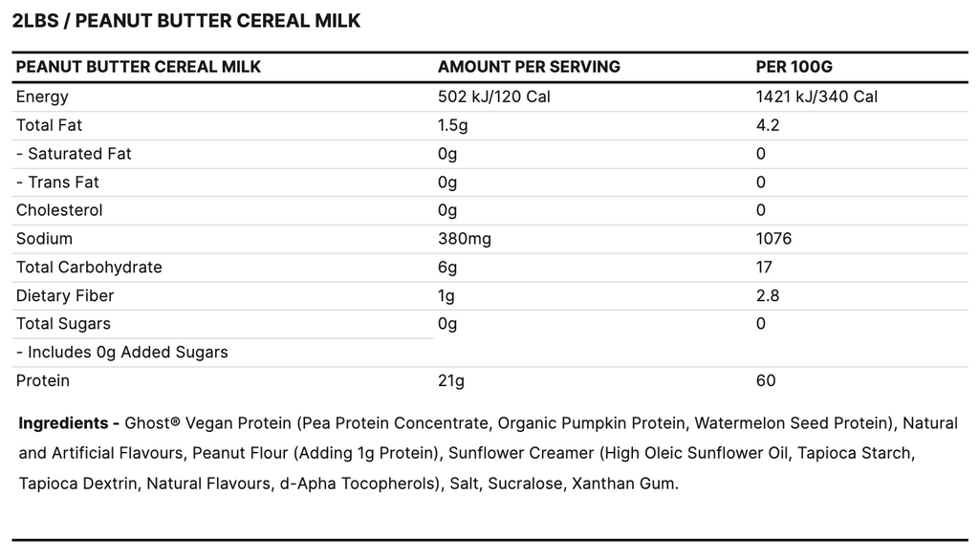Click the 'Peanut Butter Cereal Milk' table header
This screenshot has height=560, width=979.
[x=139, y=67]
